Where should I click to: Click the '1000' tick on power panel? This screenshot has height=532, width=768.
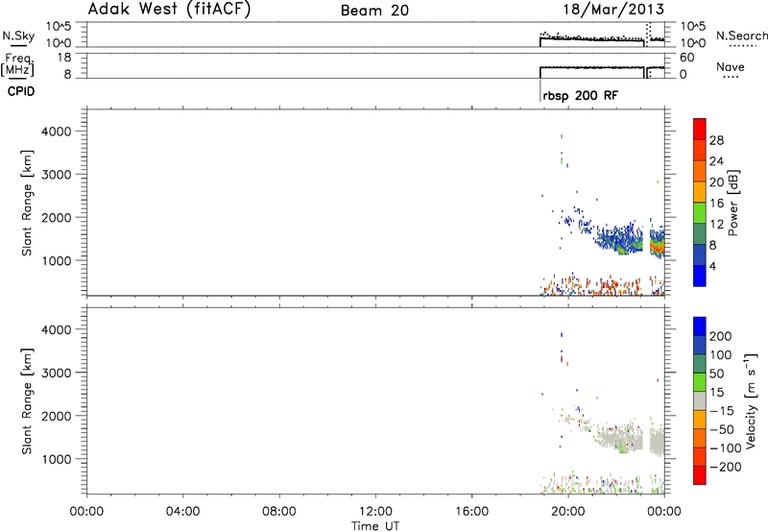57,260
